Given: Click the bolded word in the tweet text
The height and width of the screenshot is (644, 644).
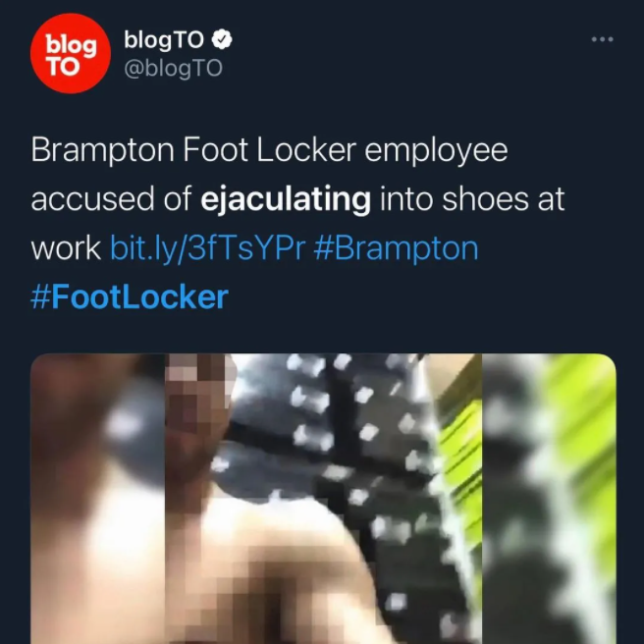Looking at the screenshot, I should click(x=286, y=199).
